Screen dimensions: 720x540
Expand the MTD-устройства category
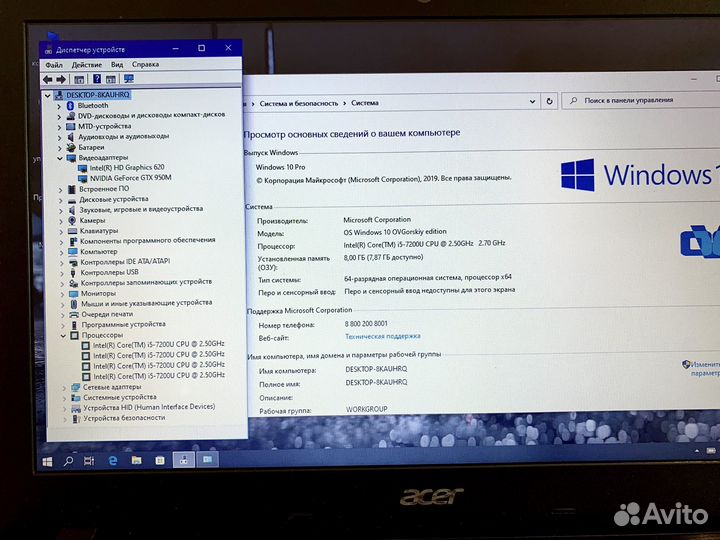pos(59,127)
